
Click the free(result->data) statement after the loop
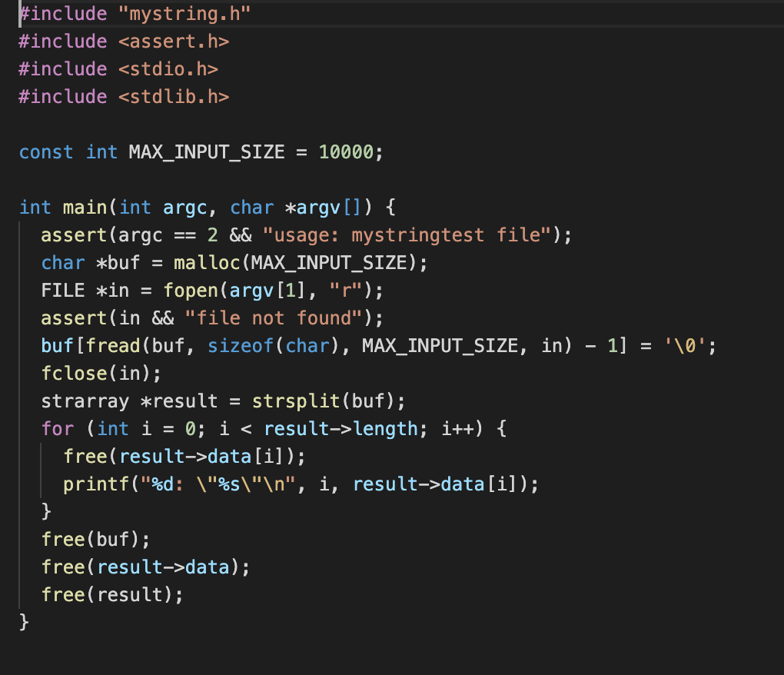146,567
